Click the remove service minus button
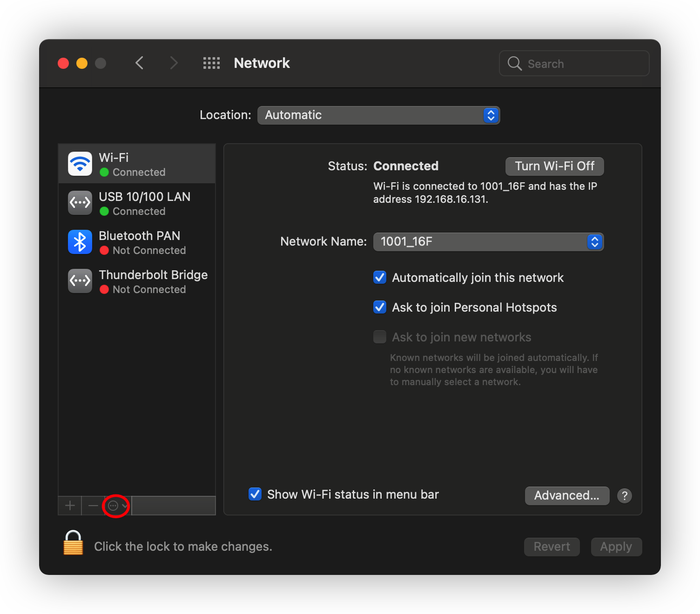700x614 pixels. point(93,506)
